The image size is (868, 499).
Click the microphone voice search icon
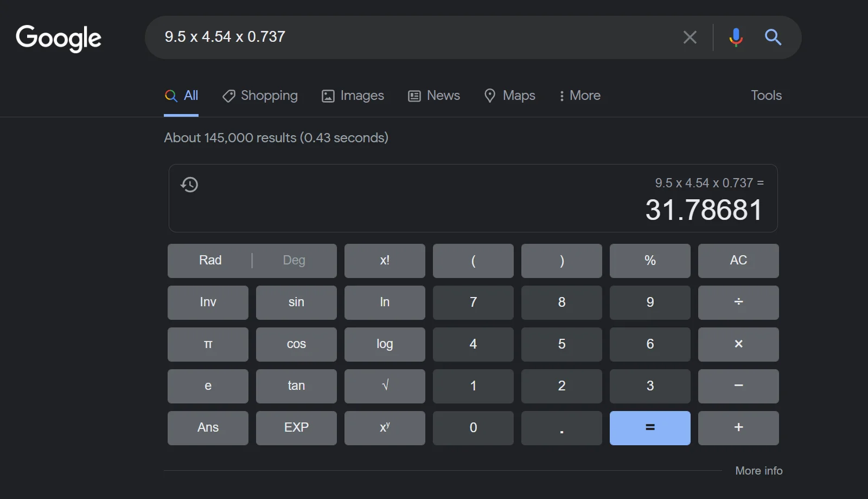coord(736,37)
